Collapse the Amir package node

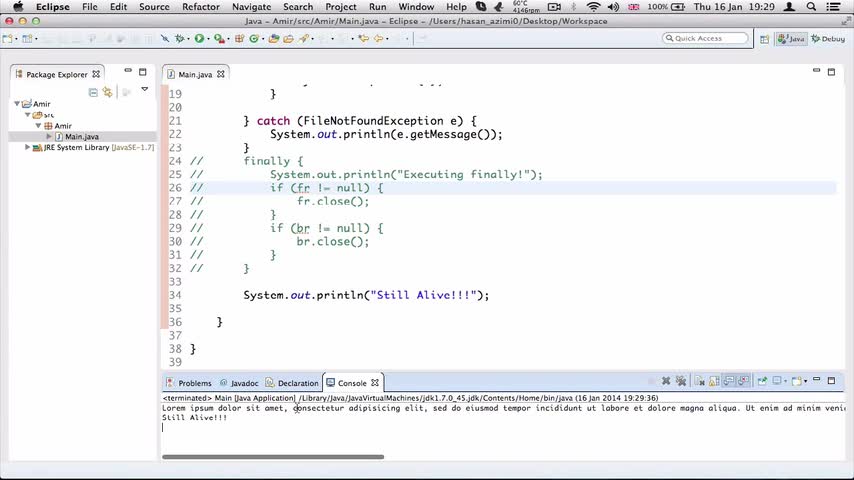[39, 125]
